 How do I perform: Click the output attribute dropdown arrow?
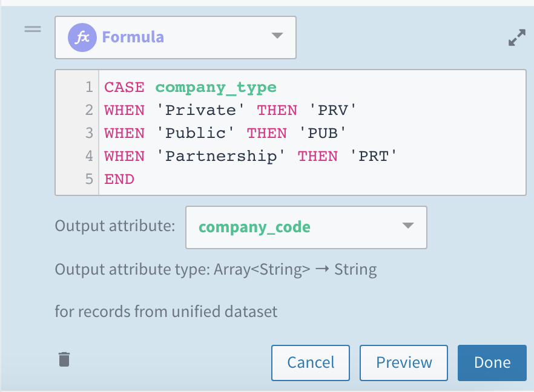(408, 226)
